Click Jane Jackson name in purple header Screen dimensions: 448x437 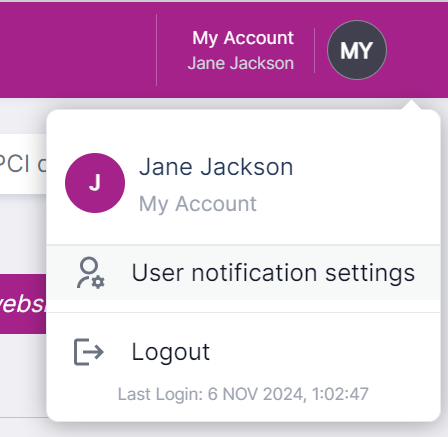click(x=241, y=63)
